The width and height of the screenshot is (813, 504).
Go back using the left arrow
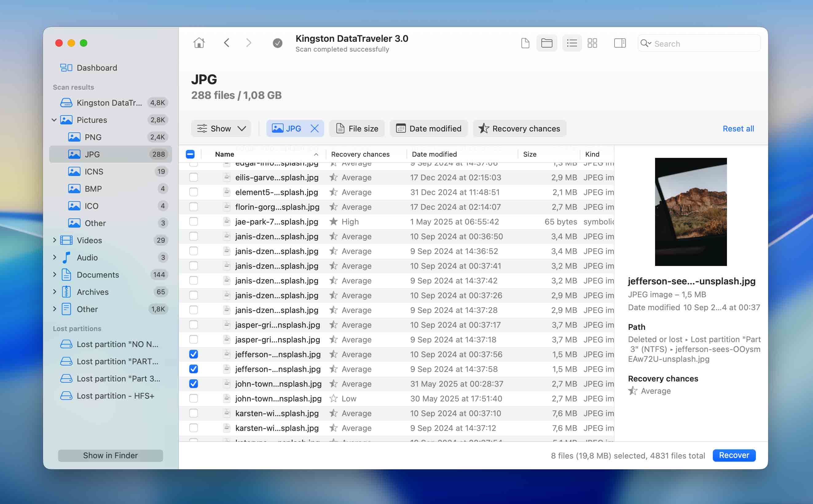coord(227,43)
